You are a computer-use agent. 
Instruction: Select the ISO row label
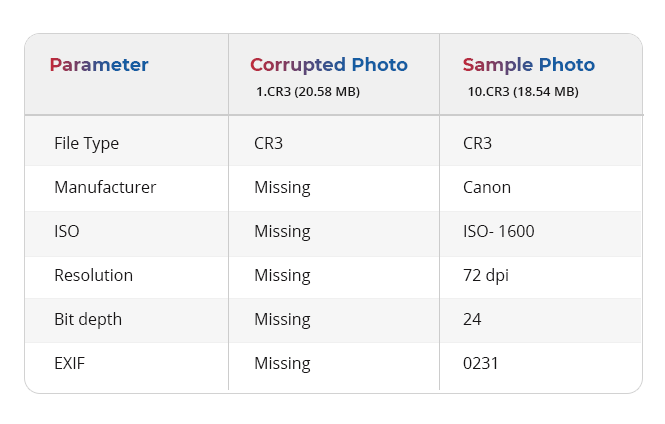pyautogui.click(x=67, y=231)
